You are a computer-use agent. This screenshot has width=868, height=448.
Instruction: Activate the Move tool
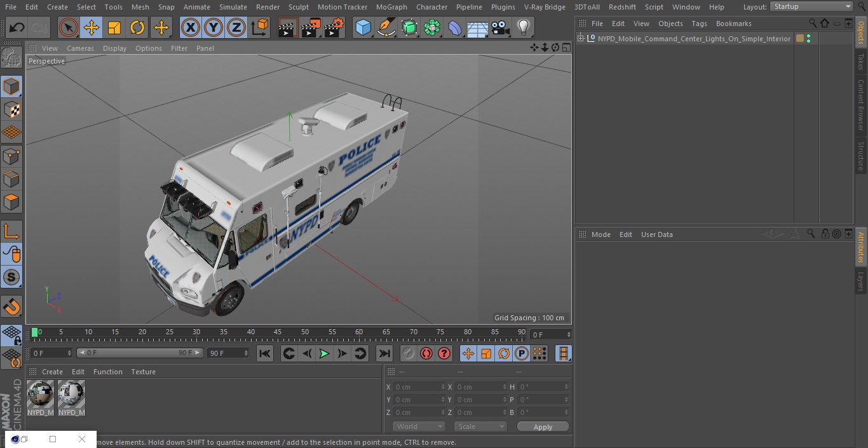click(x=92, y=27)
